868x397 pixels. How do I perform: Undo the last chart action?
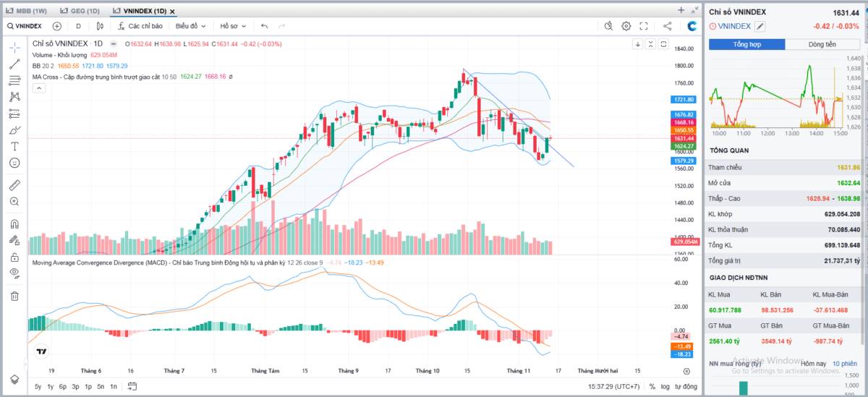(x=265, y=26)
